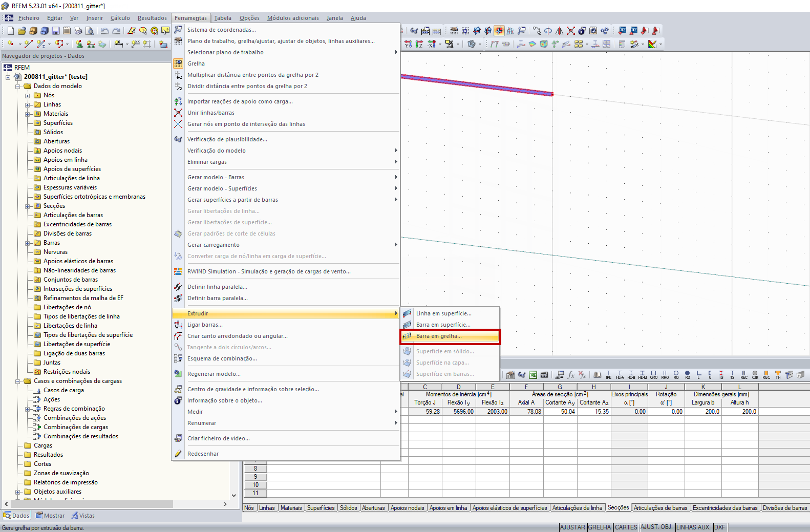Screen dimensions: 810x532
Task: Open the Vistas navigator tab
Action: pyautogui.click(x=83, y=516)
